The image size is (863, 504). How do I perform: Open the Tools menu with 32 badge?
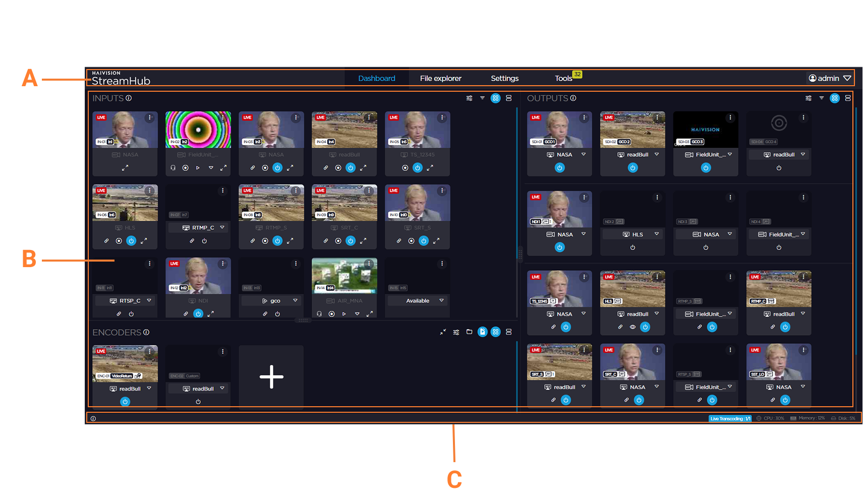[x=564, y=78]
